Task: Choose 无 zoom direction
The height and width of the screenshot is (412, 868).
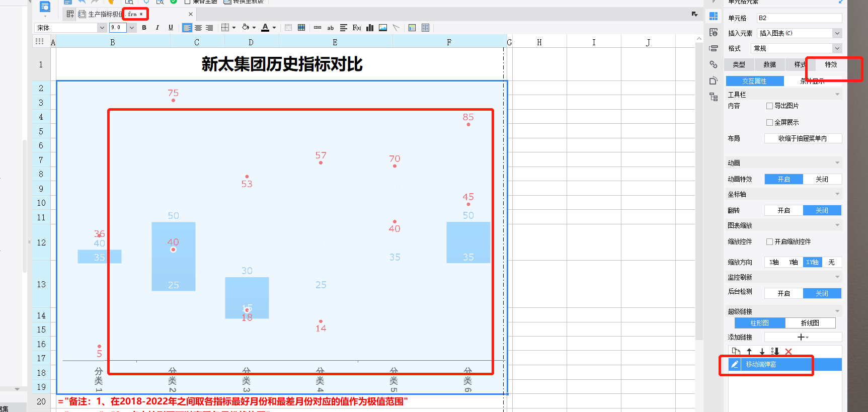Action: point(831,262)
